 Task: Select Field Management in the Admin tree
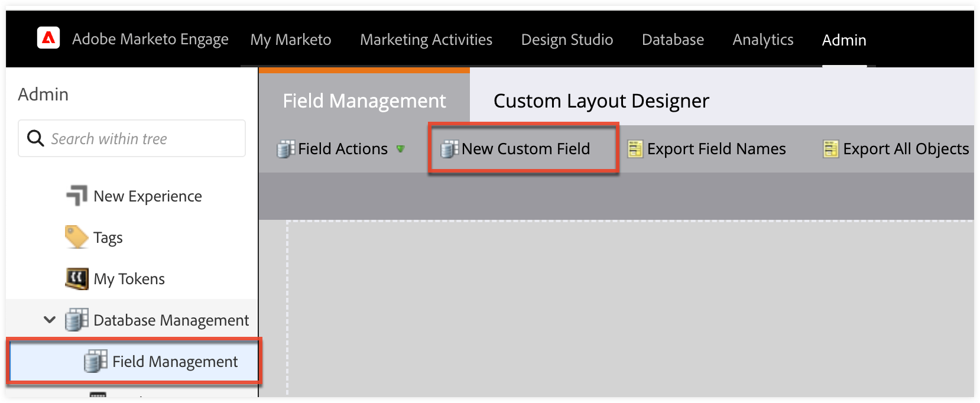click(x=174, y=361)
